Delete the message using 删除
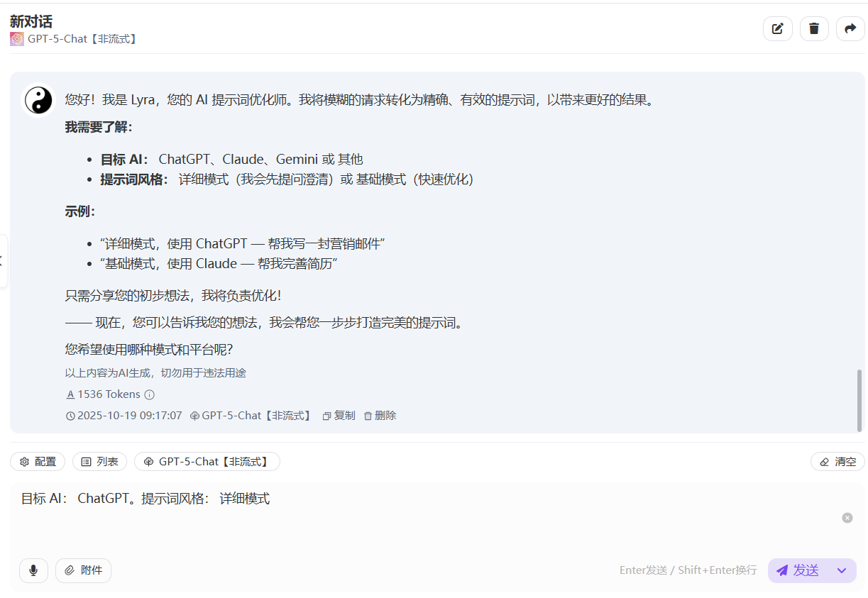This screenshot has width=868, height=598. pos(380,416)
